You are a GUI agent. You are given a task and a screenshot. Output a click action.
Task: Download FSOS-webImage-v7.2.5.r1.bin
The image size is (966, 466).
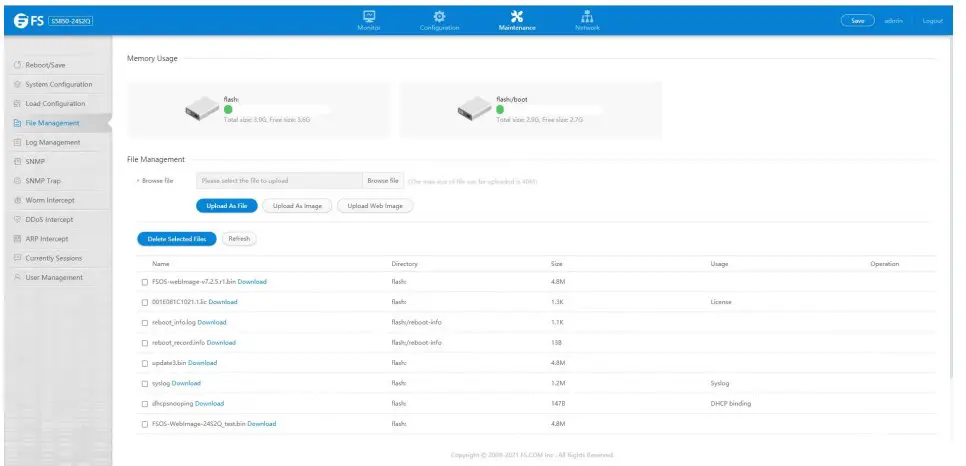coord(252,282)
